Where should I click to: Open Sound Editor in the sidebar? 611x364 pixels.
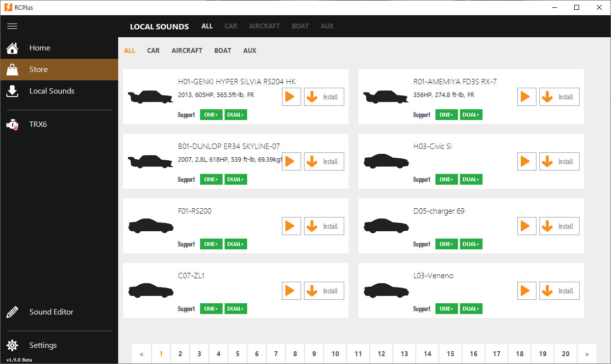point(59,312)
